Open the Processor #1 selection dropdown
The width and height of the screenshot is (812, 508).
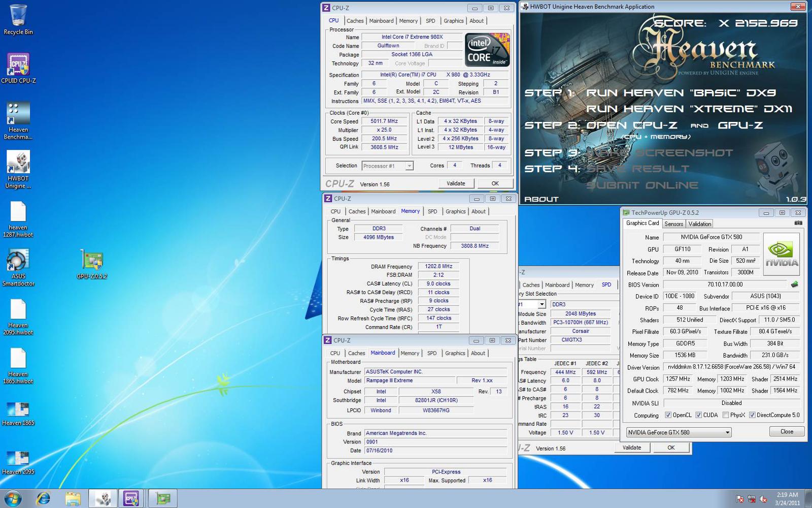(388, 166)
